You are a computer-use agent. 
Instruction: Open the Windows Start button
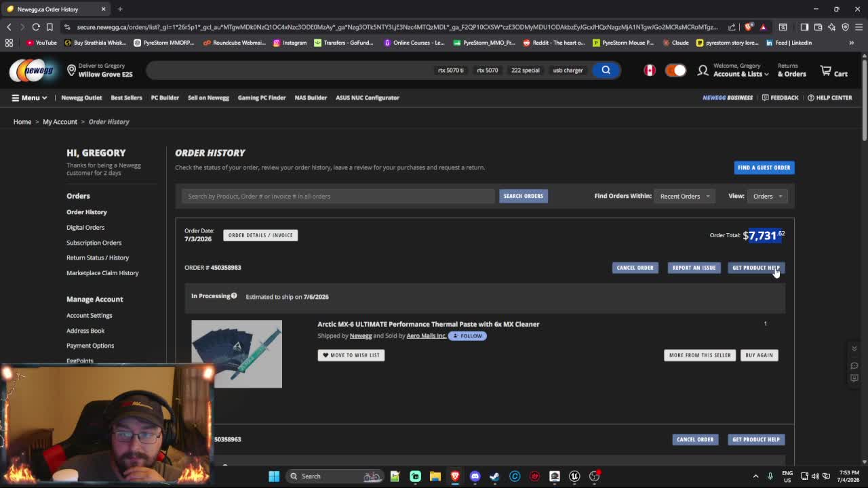[x=274, y=476]
